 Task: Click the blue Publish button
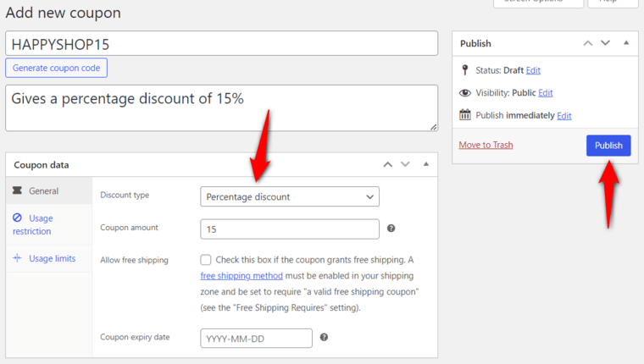click(x=608, y=146)
